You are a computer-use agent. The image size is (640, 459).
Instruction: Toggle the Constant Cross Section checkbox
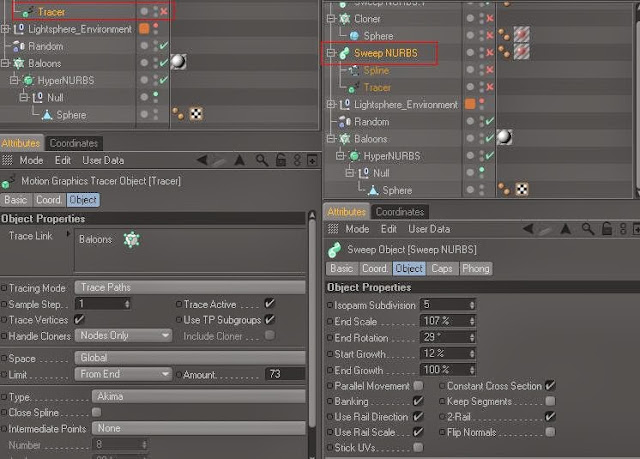[x=550, y=385]
